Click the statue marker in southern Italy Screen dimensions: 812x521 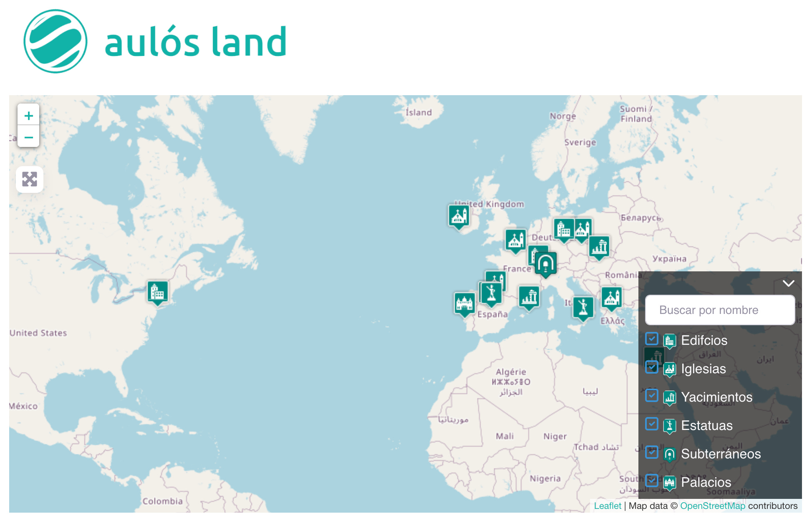pyautogui.click(x=583, y=307)
